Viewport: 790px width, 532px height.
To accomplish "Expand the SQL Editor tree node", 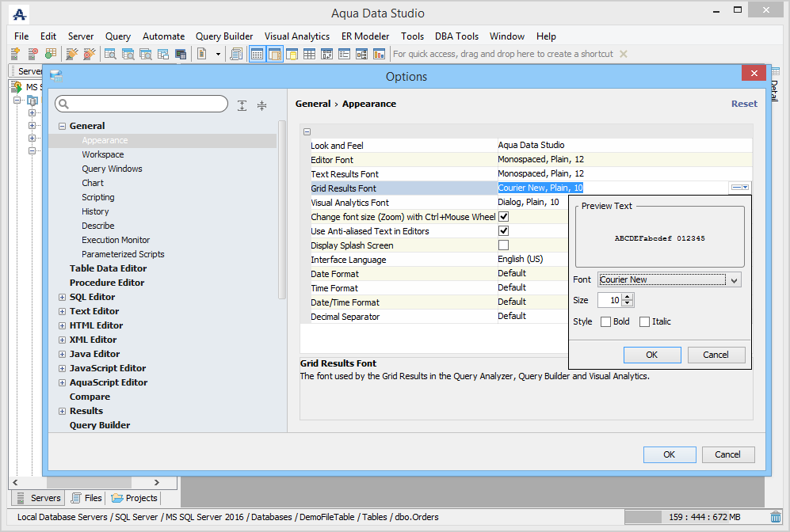I will [x=63, y=297].
